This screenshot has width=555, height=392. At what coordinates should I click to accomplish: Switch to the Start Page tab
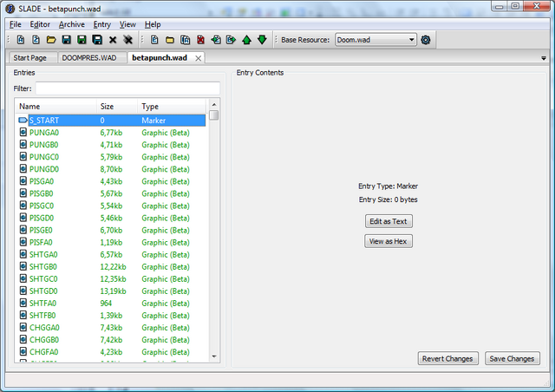[x=30, y=58]
